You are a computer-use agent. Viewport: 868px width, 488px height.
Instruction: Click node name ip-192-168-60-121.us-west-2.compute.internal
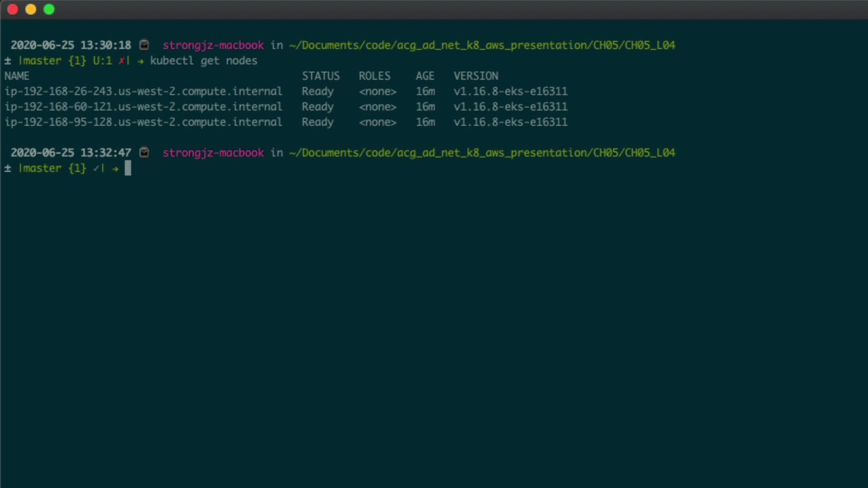coord(143,107)
